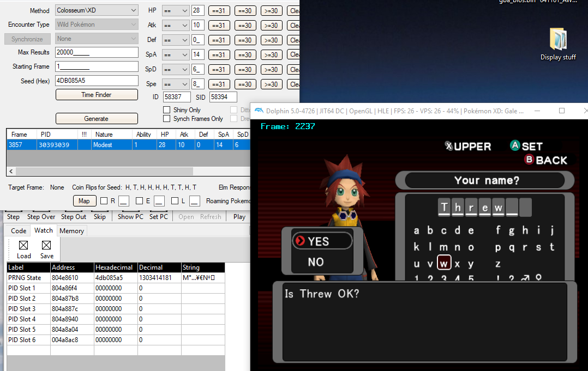Open the SpD comparison operator dropdown
The height and width of the screenshot is (371, 588).
tap(176, 70)
